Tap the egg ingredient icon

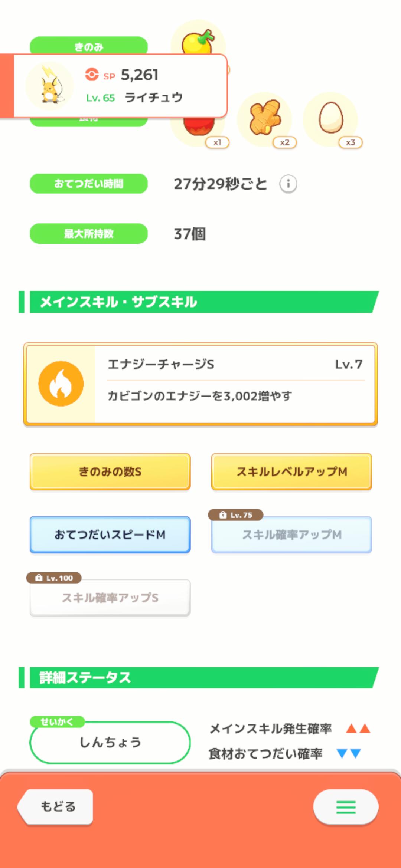(330, 118)
